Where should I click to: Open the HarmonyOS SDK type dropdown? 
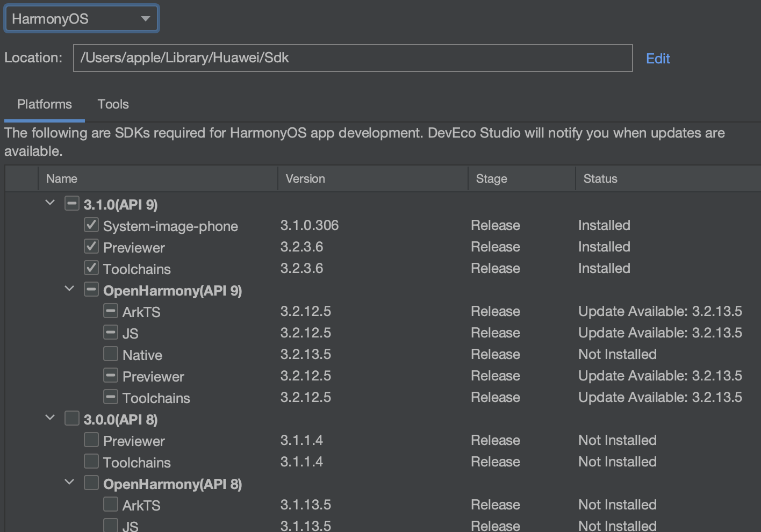tap(82, 19)
